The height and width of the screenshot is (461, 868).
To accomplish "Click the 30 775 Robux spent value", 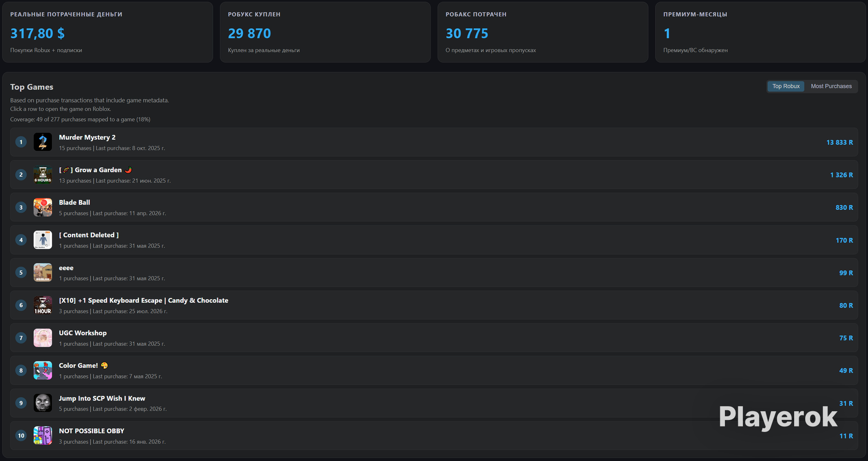I will pos(467,33).
